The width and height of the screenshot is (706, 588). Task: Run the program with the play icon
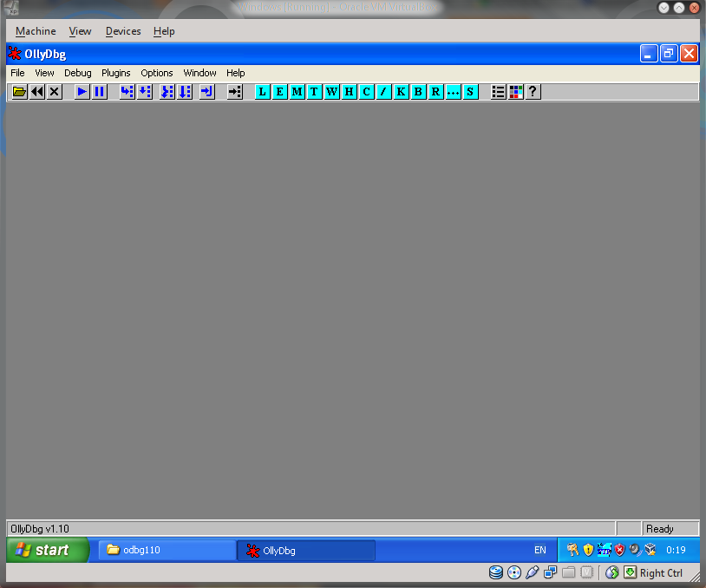(82, 92)
